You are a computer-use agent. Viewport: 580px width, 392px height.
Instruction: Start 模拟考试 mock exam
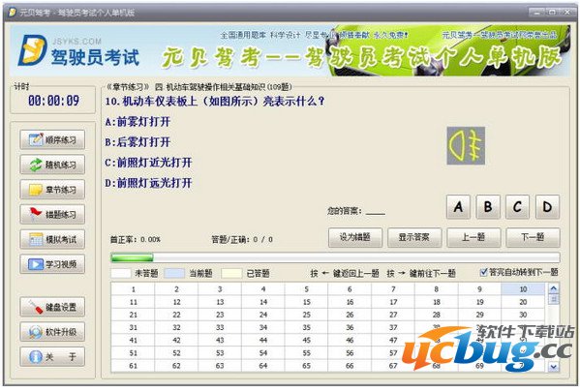52,239
